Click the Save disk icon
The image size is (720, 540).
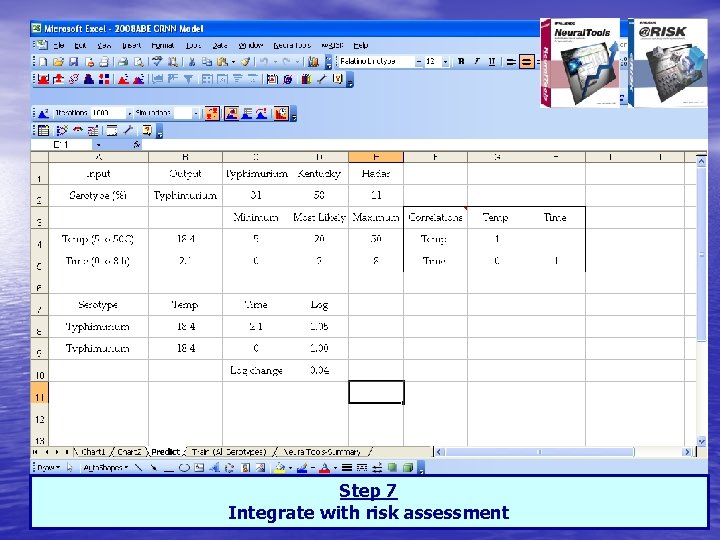(x=73, y=62)
